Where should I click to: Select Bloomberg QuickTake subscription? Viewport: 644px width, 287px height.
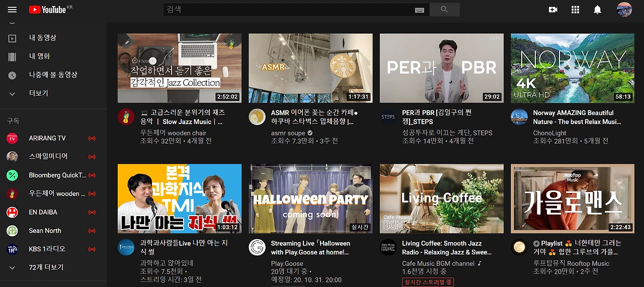point(53,175)
